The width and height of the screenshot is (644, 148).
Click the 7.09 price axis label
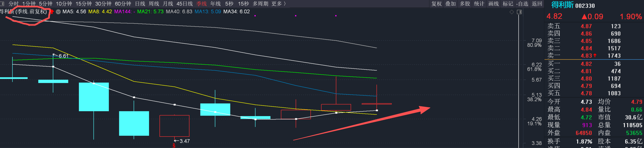pyautogui.click(x=537, y=40)
